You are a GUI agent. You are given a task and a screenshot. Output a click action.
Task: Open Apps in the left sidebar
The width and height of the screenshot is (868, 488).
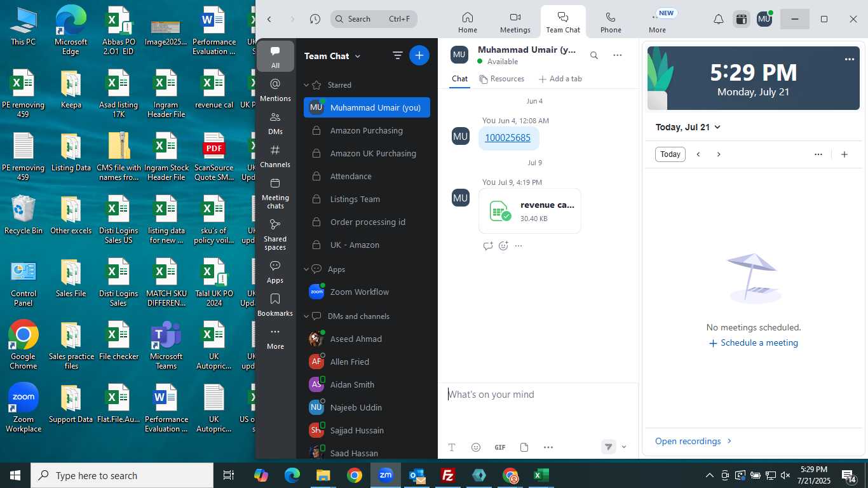point(275,271)
